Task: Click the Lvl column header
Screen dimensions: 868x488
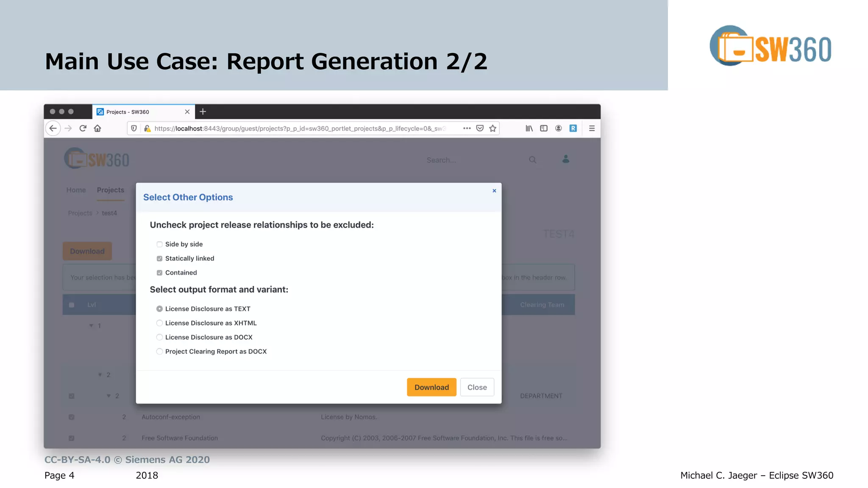Action: tap(92, 305)
